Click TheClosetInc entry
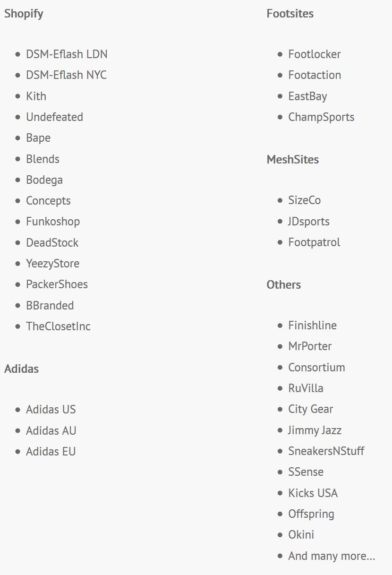The image size is (392, 575). click(x=58, y=326)
